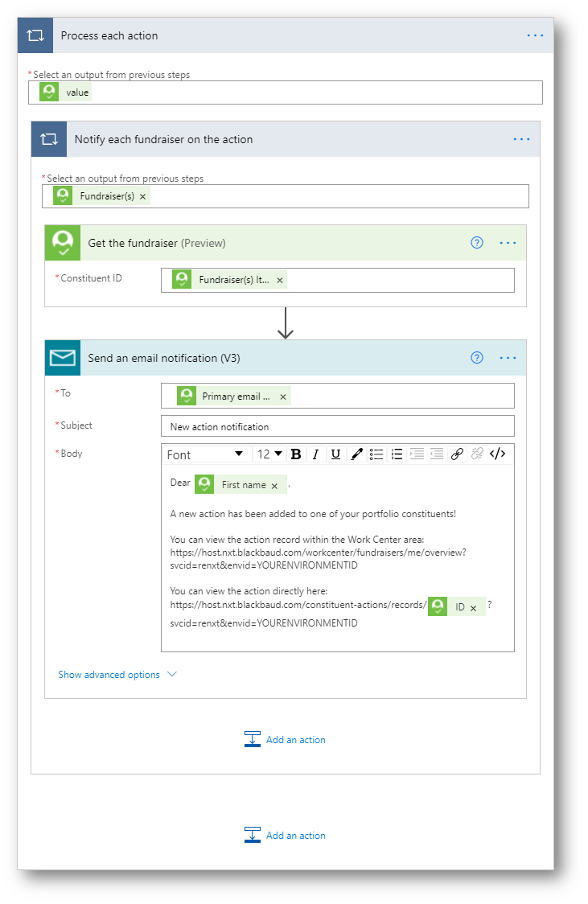Click the remove link icon
The width and height of the screenshot is (588, 904).
coord(477,454)
